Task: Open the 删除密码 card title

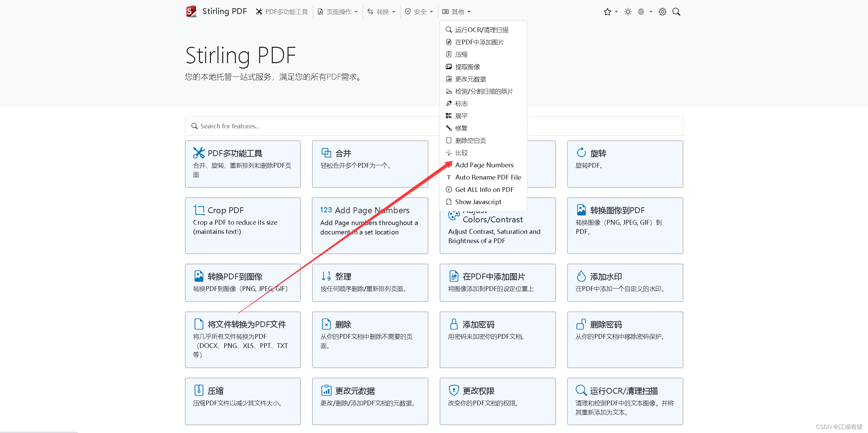Action: click(606, 324)
